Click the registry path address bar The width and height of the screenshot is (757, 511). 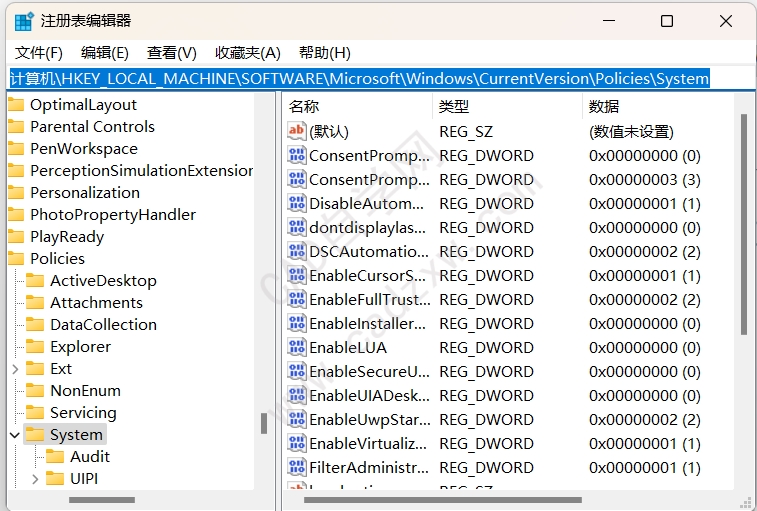pyautogui.click(x=380, y=78)
